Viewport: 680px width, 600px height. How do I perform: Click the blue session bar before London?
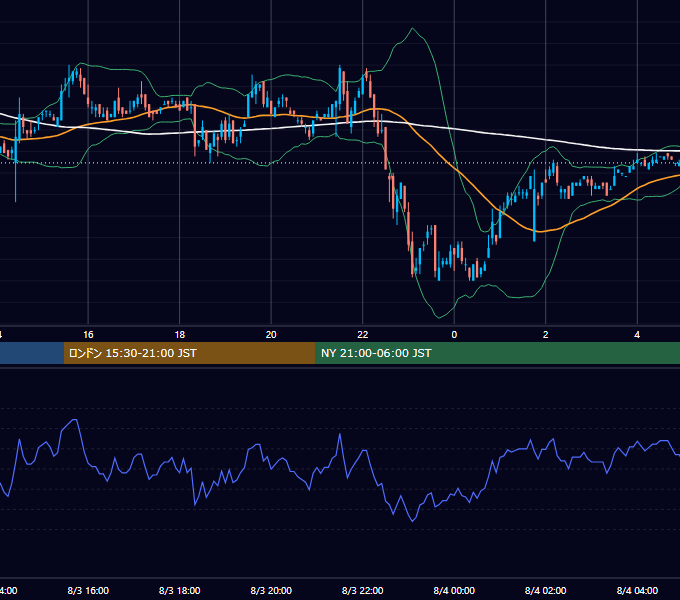pos(32,353)
